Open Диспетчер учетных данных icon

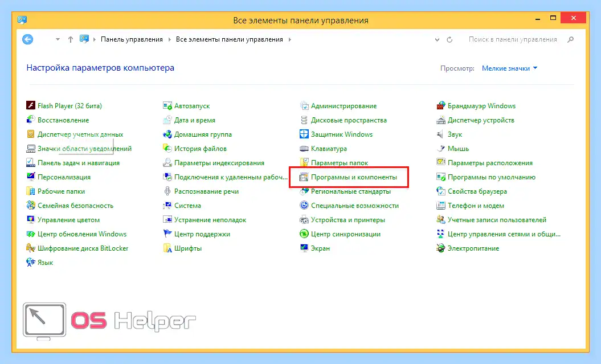[x=31, y=134]
